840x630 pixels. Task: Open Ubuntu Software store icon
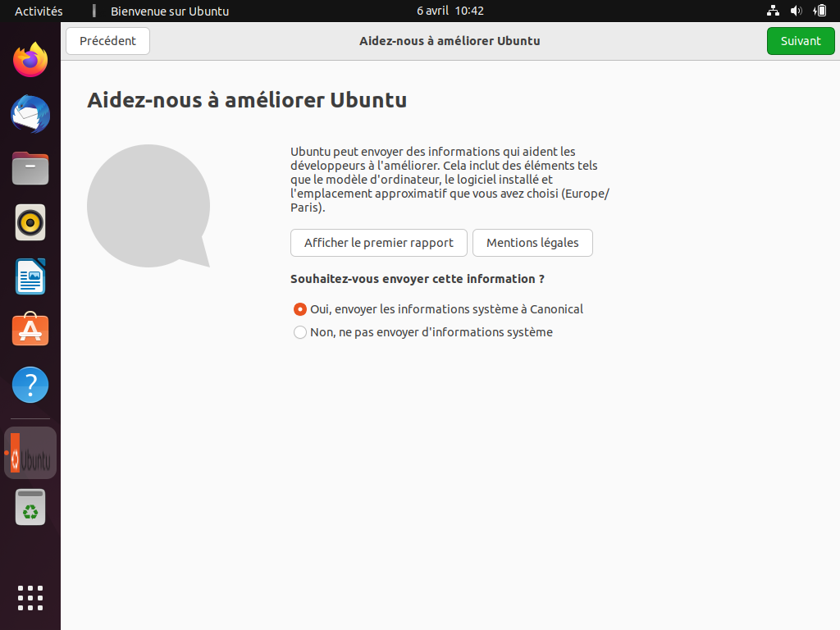tap(30, 330)
